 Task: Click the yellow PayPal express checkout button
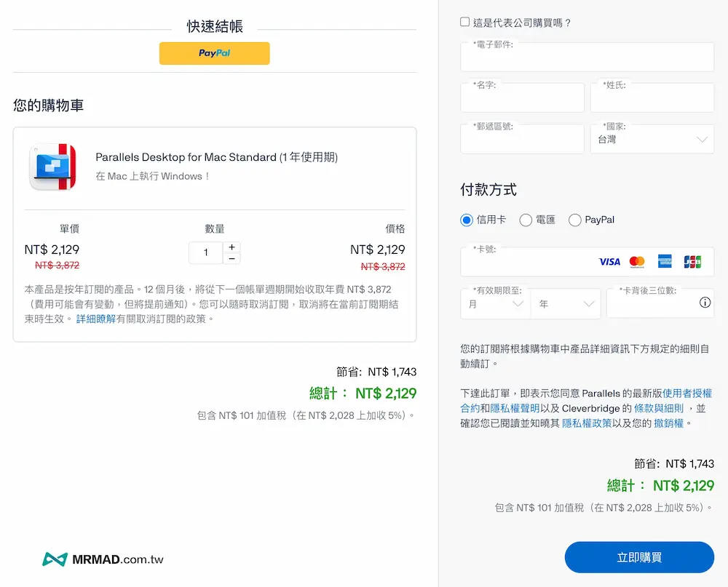point(214,53)
